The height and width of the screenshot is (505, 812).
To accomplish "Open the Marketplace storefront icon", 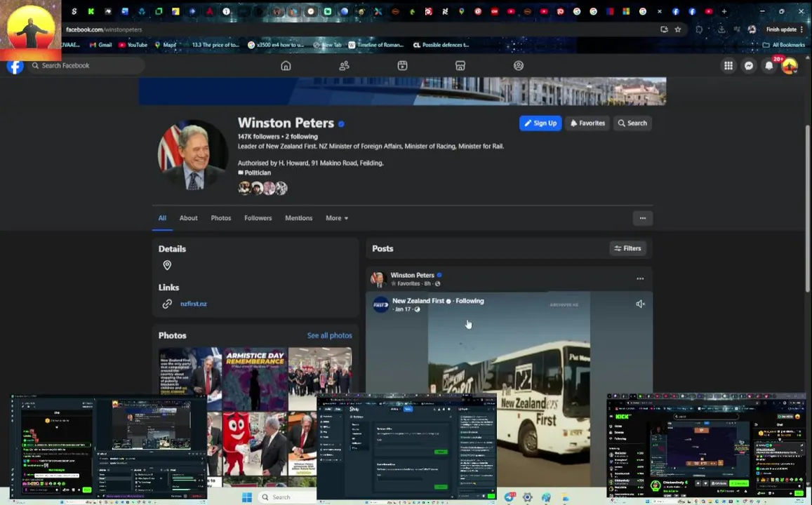I will (x=460, y=66).
